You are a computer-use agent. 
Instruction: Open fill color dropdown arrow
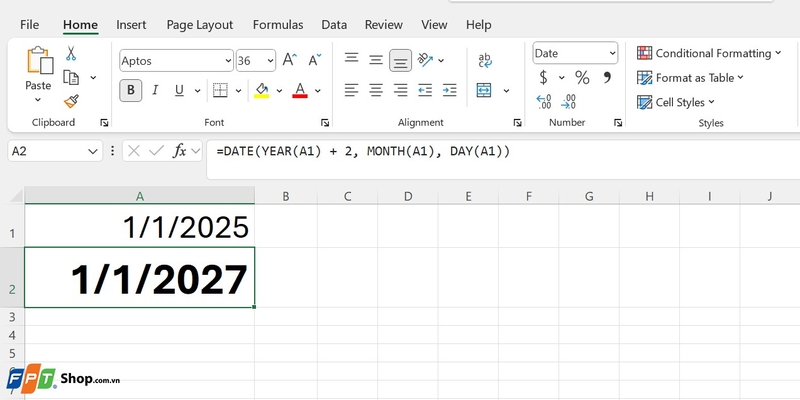[x=279, y=91]
